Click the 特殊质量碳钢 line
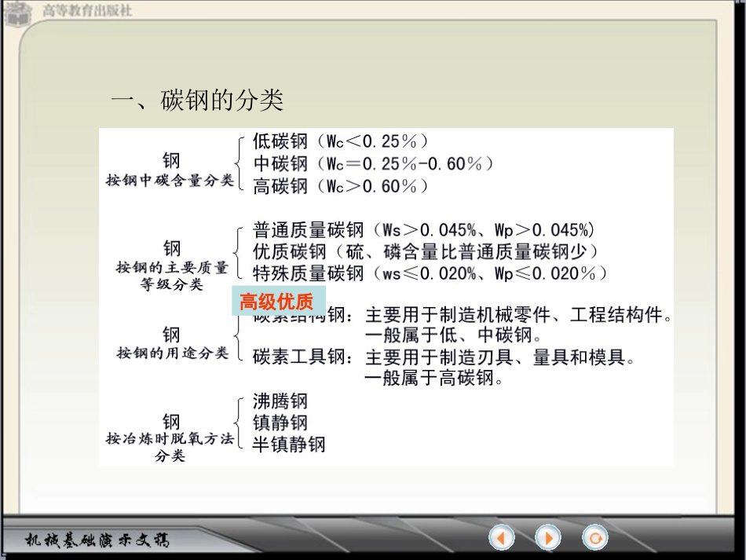This screenshot has width=746, height=560. tap(430, 273)
